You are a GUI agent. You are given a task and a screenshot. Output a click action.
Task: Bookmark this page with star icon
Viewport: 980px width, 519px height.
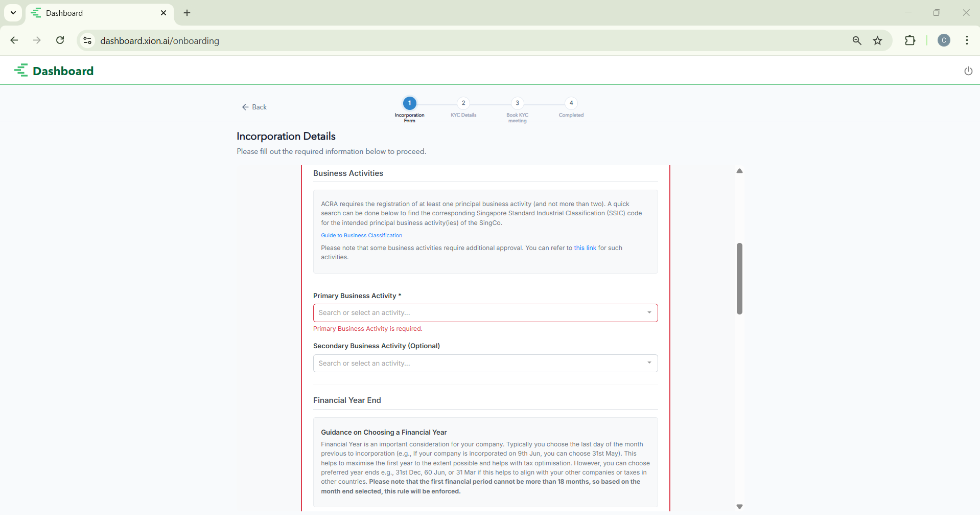[x=878, y=41]
